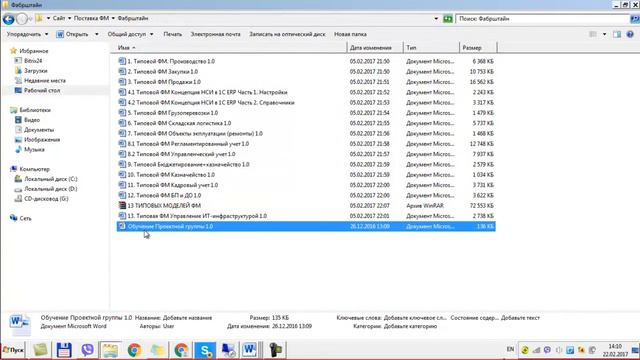Open Недавние места in the navigation pane

44,80
